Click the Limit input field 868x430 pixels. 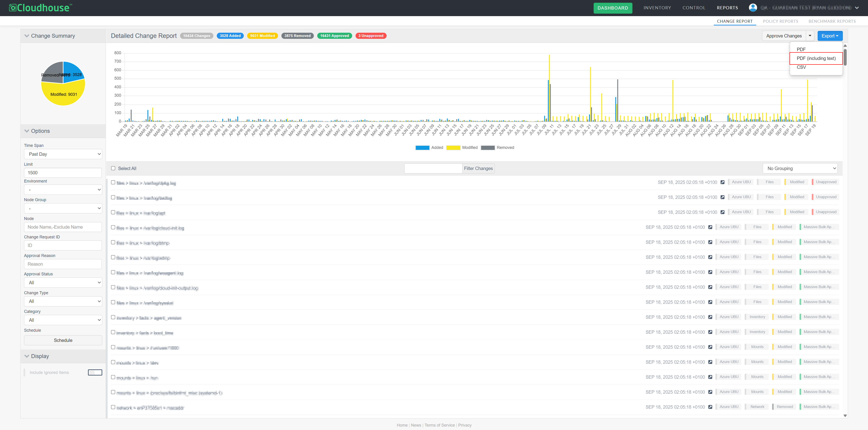[63, 173]
